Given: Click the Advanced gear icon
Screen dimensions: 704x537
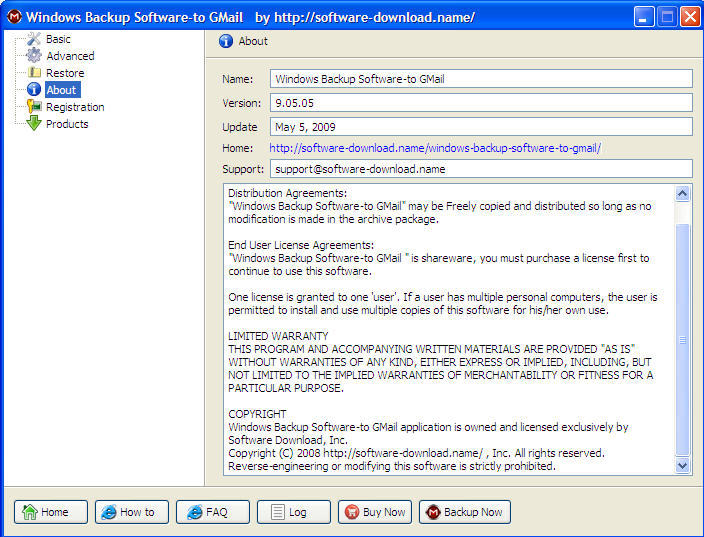Looking at the screenshot, I should [34, 56].
